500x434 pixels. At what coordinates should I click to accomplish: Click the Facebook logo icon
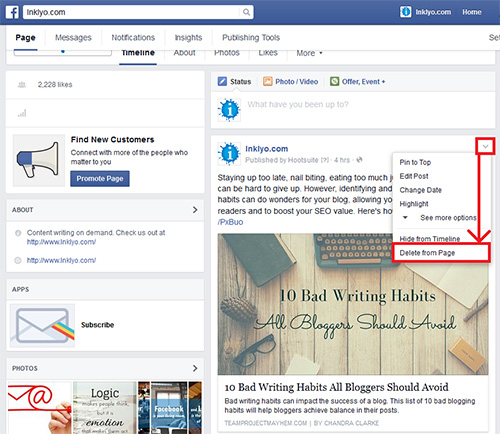[12, 12]
